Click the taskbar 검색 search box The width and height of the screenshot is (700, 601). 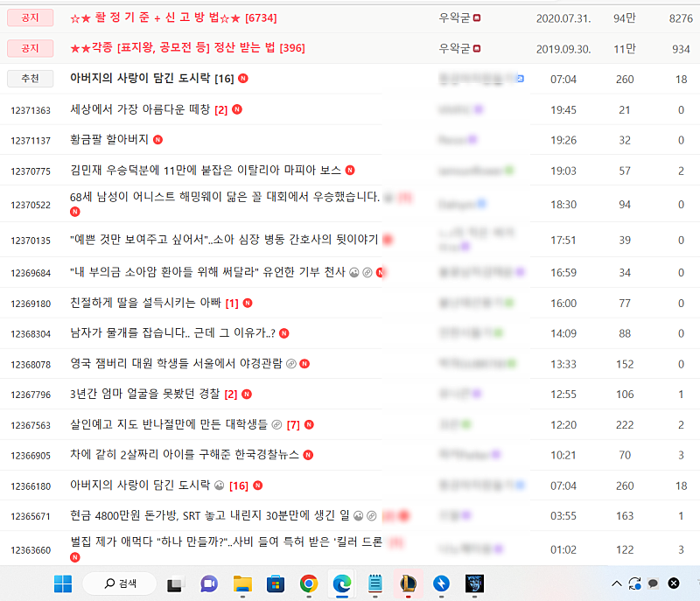(x=120, y=584)
